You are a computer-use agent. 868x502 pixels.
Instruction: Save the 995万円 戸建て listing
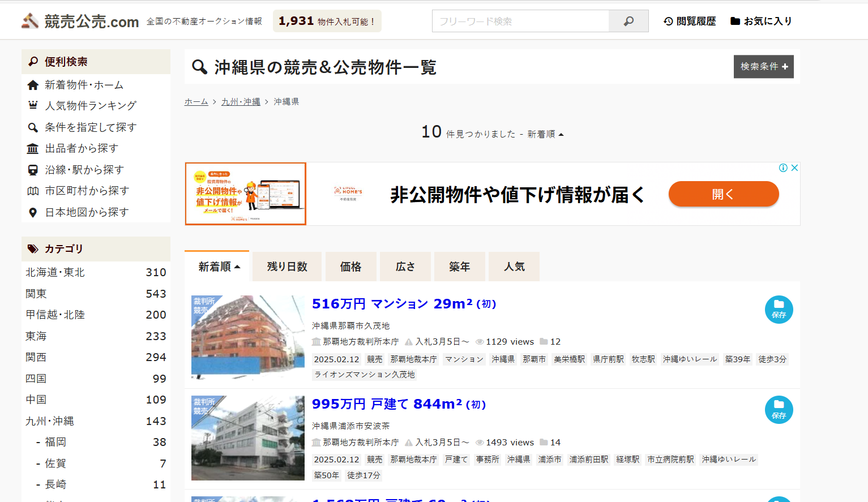779,410
